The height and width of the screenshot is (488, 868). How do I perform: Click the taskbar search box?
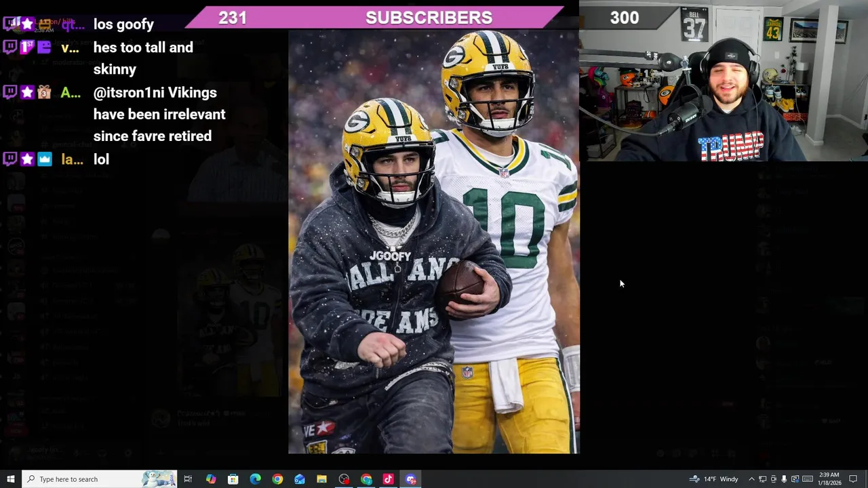point(99,479)
